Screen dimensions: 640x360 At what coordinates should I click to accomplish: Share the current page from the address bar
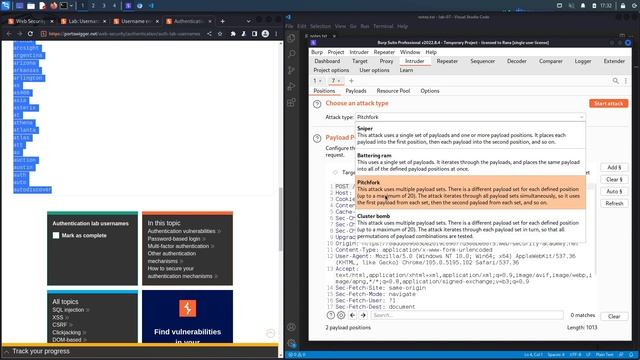(209, 34)
